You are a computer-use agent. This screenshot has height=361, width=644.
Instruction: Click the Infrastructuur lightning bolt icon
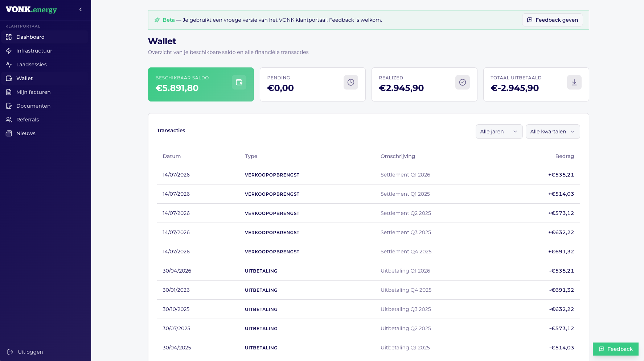tap(9, 51)
